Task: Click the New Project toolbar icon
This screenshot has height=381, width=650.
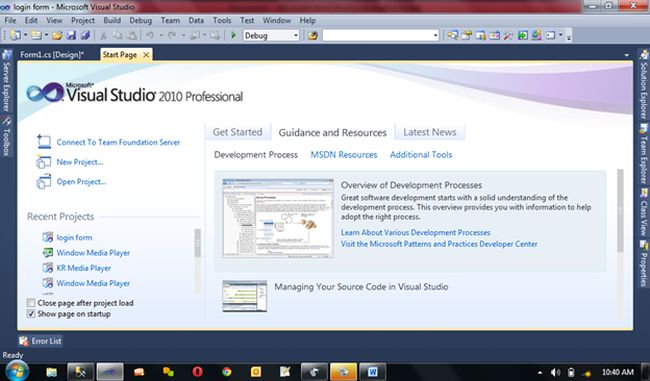Action: (x=15, y=36)
